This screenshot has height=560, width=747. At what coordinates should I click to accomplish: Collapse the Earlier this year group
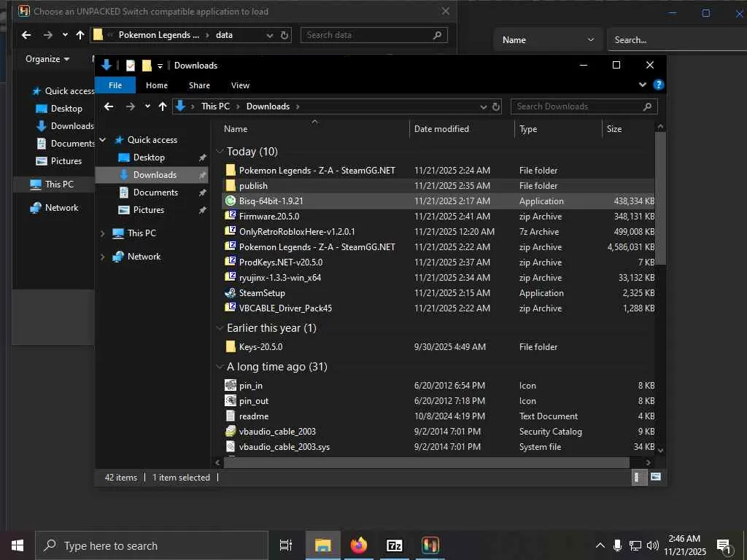coord(220,328)
